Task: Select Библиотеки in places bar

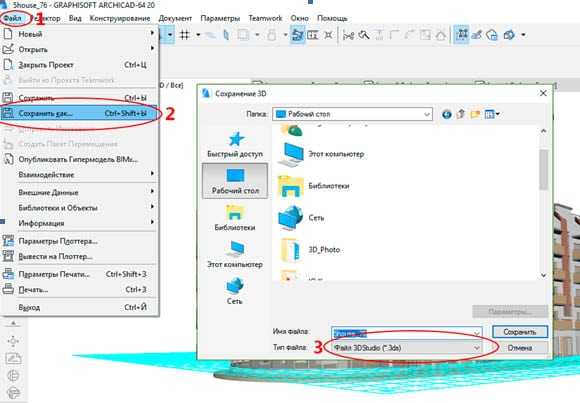Action: 235,218
